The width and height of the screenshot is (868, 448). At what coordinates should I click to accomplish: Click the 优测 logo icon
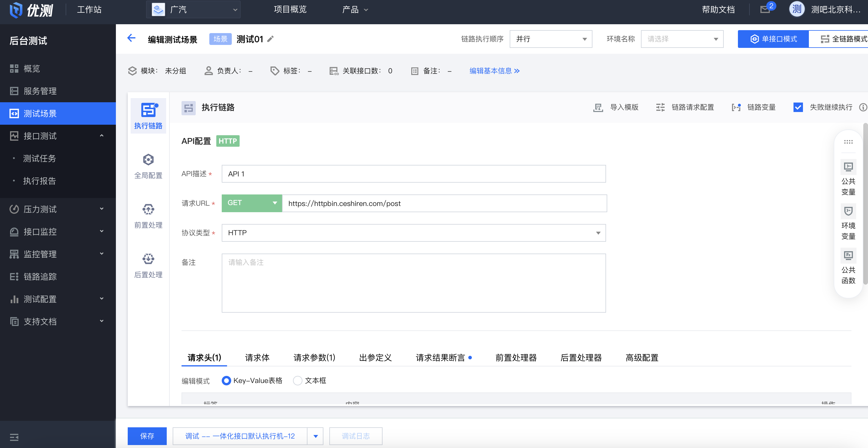click(16, 9)
